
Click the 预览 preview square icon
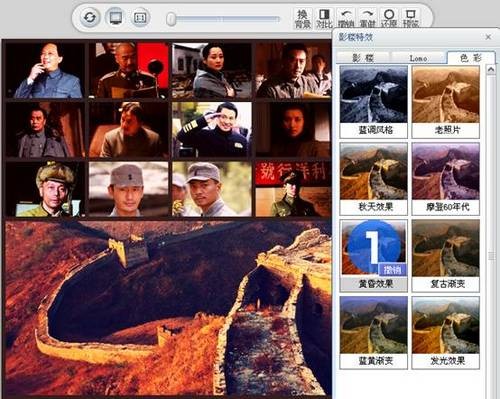[411, 19]
